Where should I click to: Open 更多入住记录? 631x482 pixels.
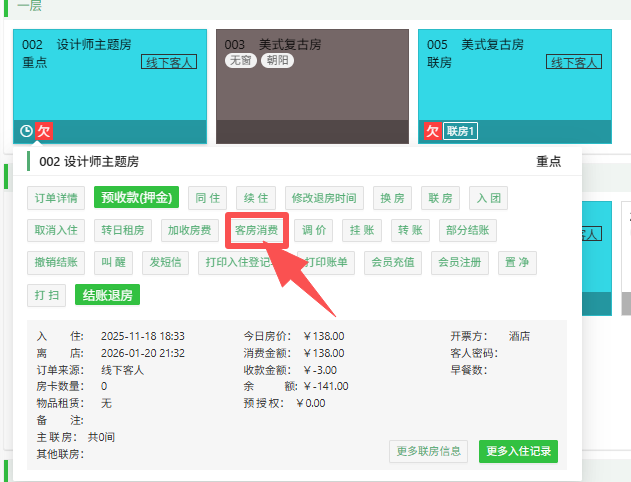[518, 451]
